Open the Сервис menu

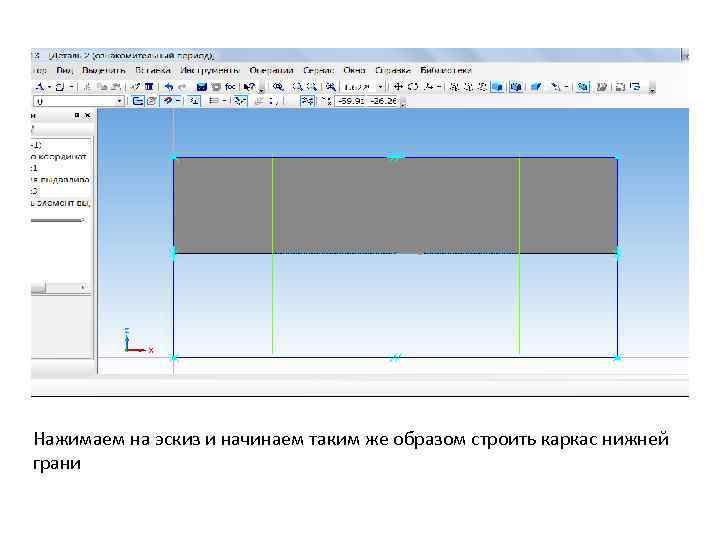pyautogui.click(x=318, y=70)
